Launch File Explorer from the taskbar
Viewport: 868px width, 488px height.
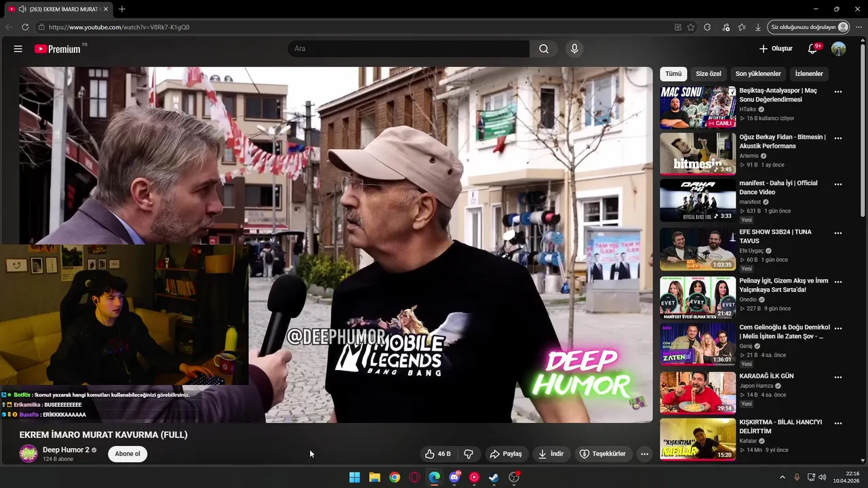click(x=374, y=477)
